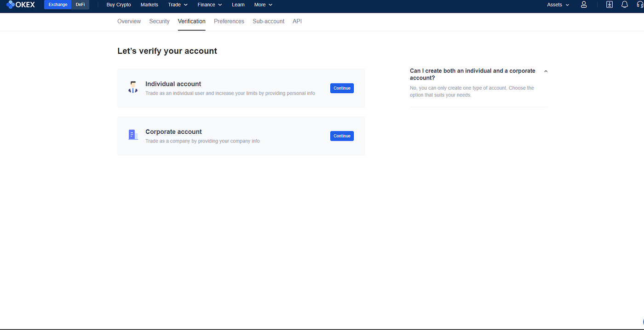Click the download app icon

(609, 5)
